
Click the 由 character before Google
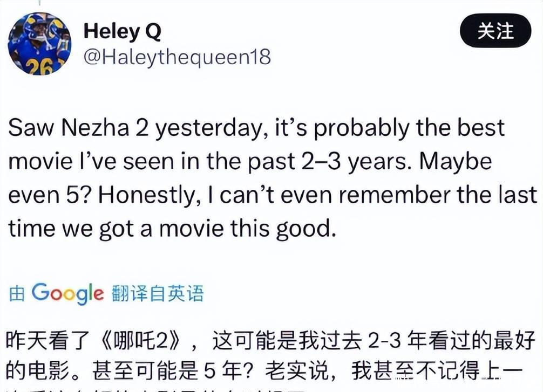pos(17,294)
